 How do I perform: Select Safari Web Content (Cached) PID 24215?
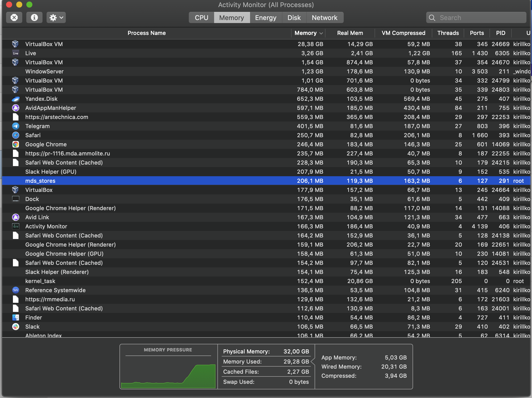(x=266, y=163)
